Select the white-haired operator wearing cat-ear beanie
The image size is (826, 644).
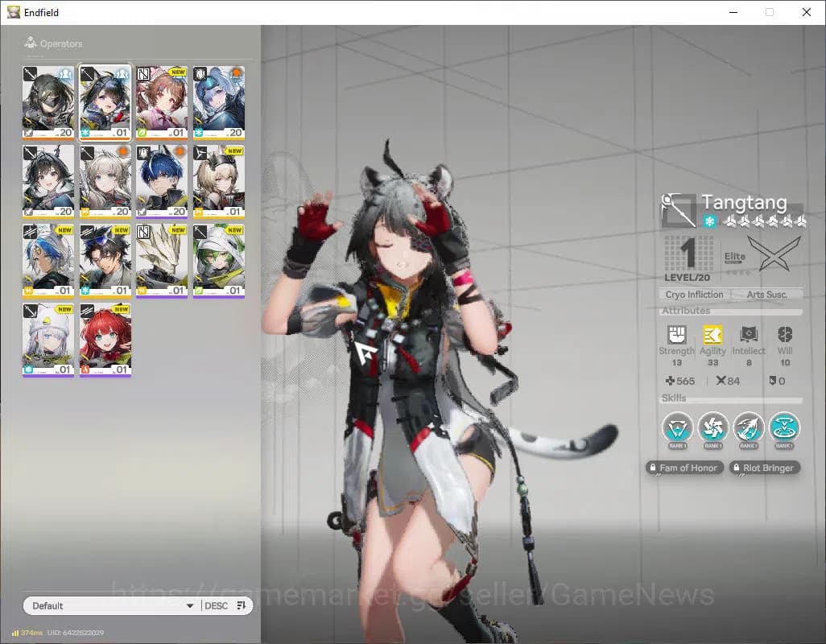(x=48, y=340)
